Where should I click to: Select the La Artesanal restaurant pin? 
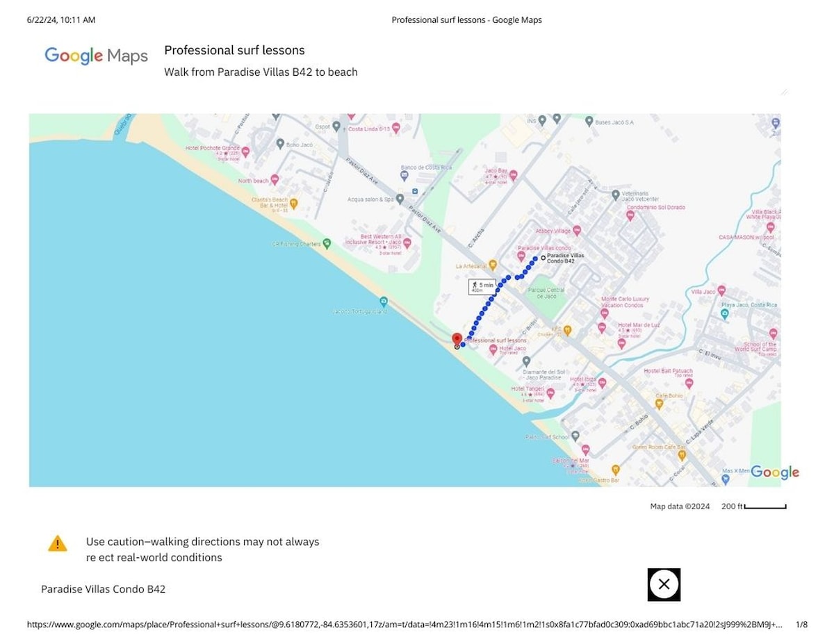[x=493, y=265]
